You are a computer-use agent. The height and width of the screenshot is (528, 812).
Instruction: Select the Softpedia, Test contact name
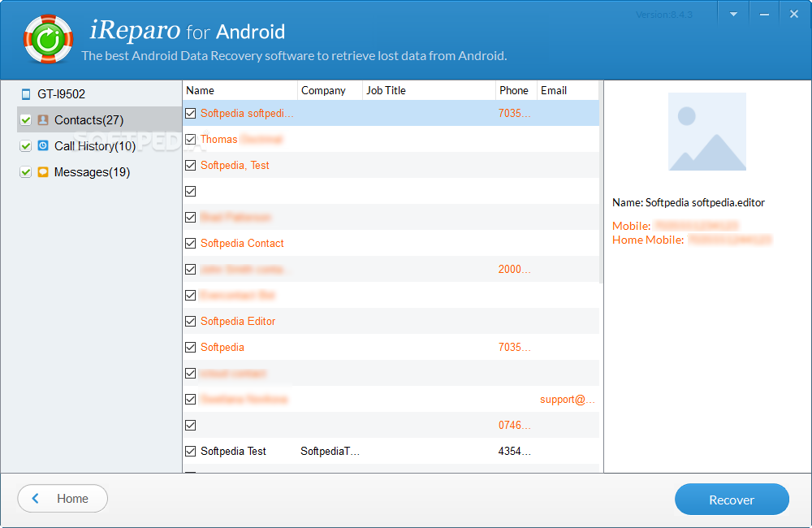[x=235, y=165]
